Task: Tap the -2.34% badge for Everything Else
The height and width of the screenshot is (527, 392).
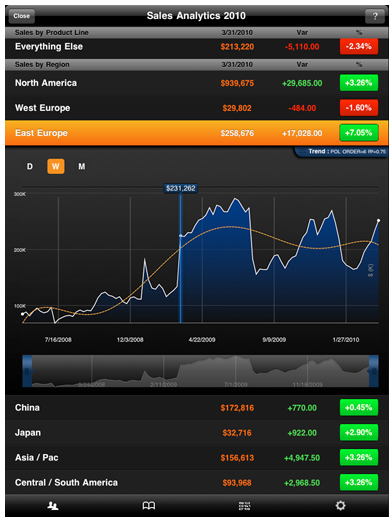Action: click(359, 46)
